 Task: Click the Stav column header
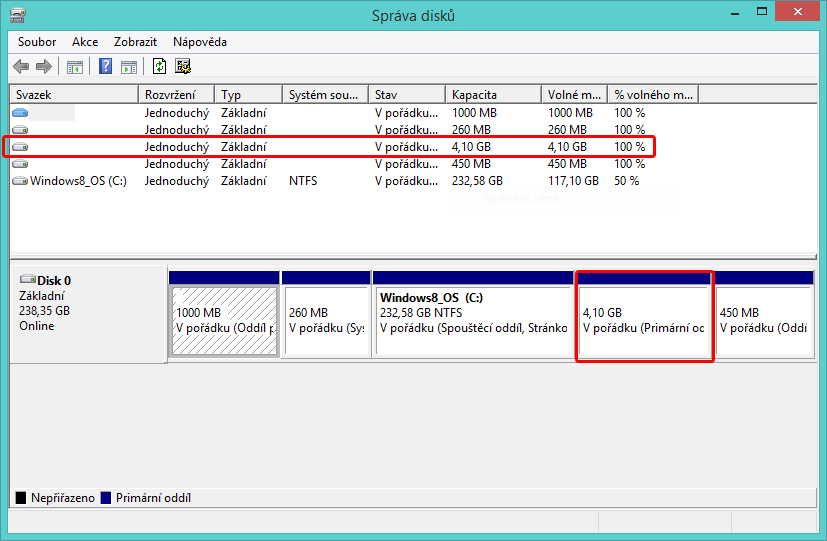point(406,95)
